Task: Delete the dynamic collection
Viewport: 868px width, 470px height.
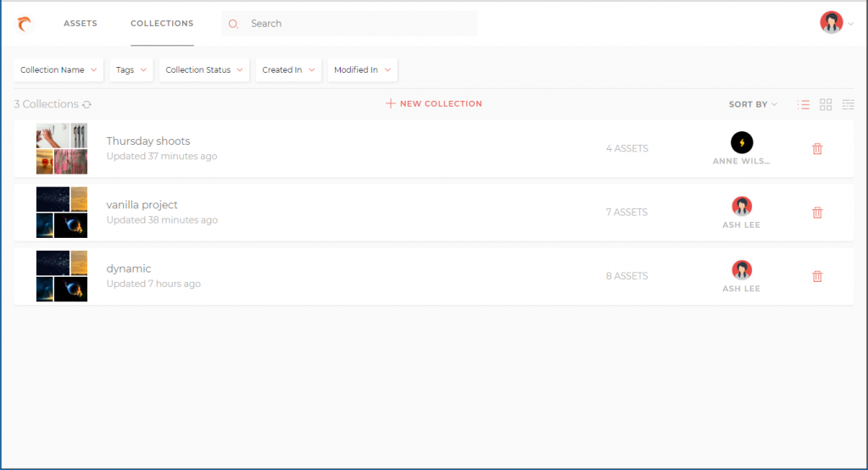Action: (x=817, y=276)
